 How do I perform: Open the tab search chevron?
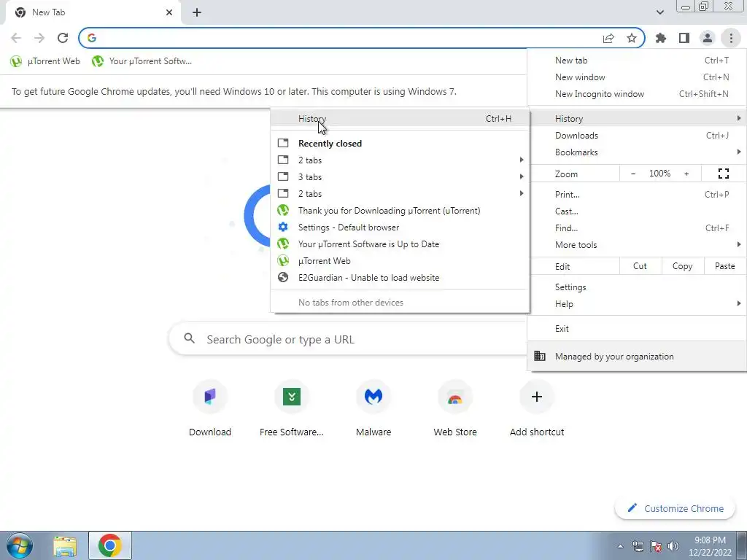click(659, 12)
